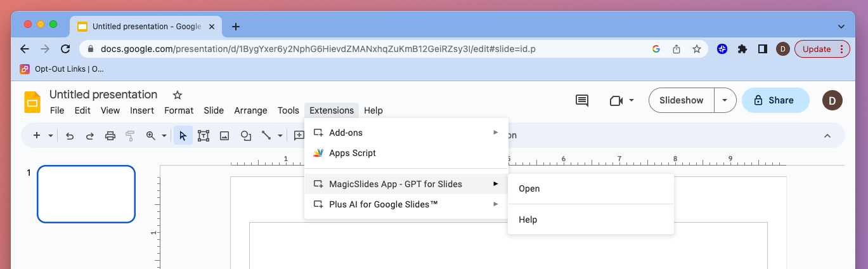868x269 pixels.
Task: Select MagicSlides App - GPT for Slides
Action: pyautogui.click(x=406, y=184)
